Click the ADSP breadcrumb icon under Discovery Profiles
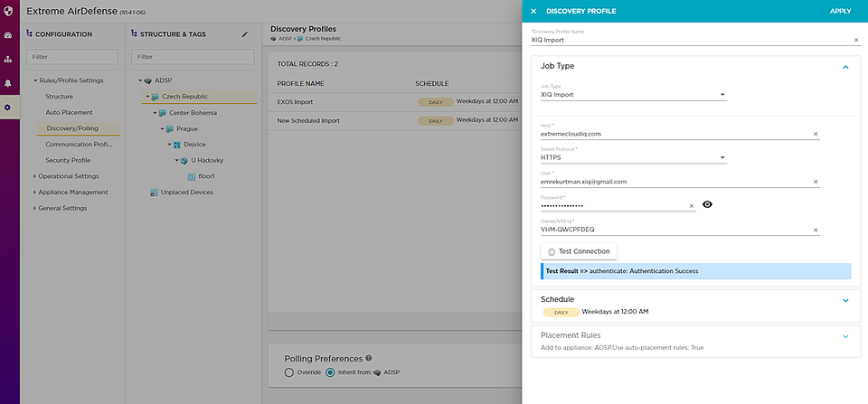This screenshot has width=868, height=404. tap(273, 39)
